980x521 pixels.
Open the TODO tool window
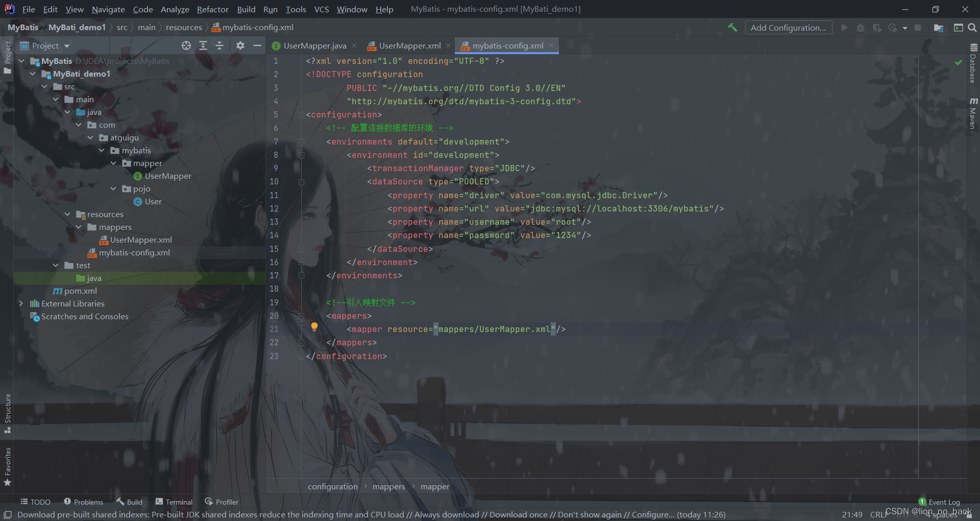tap(35, 502)
